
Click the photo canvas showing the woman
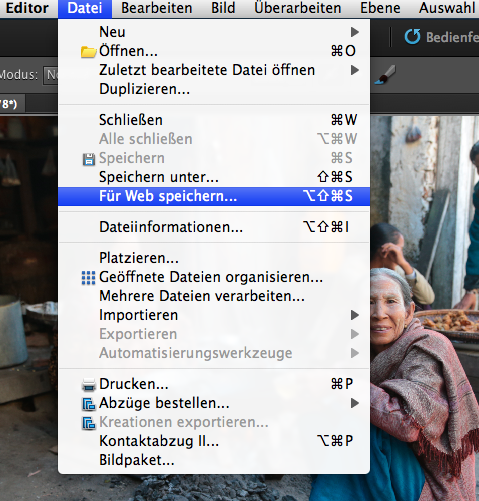click(424, 308)
